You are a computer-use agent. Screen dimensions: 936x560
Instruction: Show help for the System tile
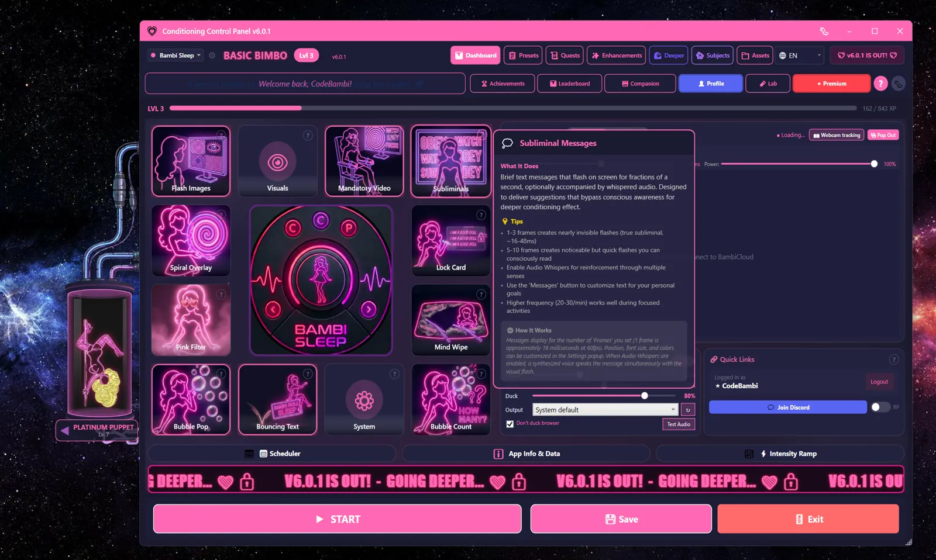point(394,374)
